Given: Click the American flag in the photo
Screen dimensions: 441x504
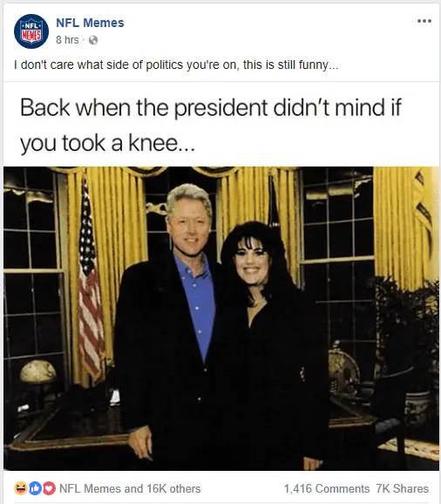Looking at the screenshot, I should (91, 283).
